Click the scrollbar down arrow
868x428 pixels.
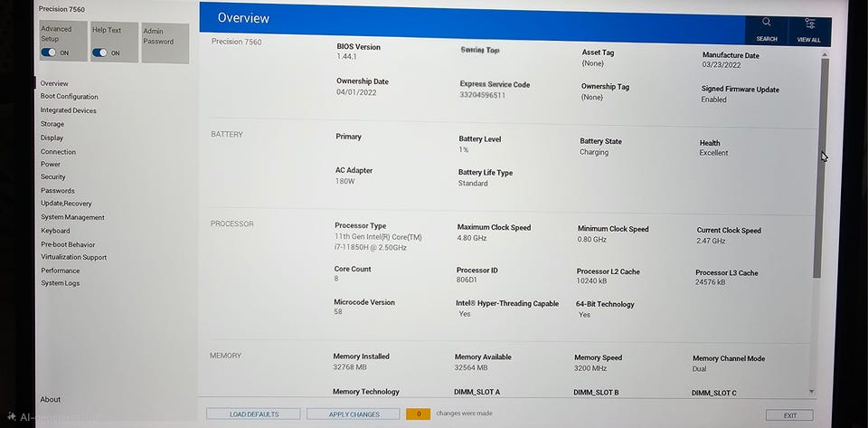pyautogui.click(x=812, y=392)
